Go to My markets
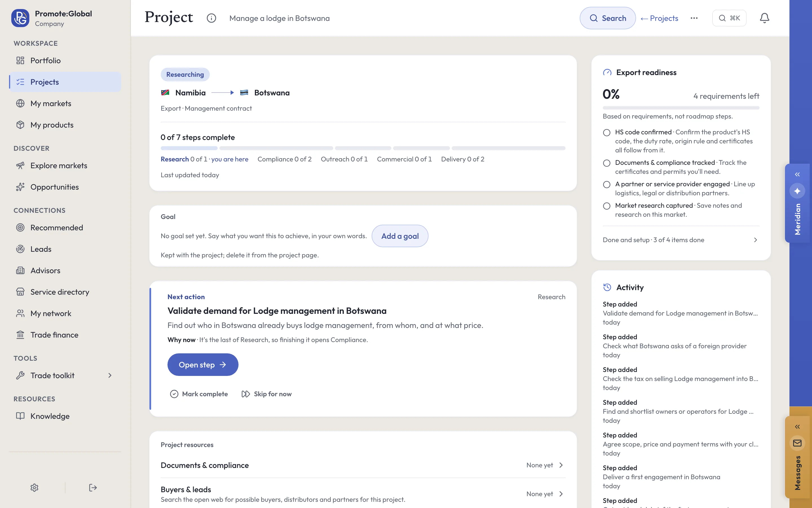This screenshot has height=508, width=812. [65, 104]
